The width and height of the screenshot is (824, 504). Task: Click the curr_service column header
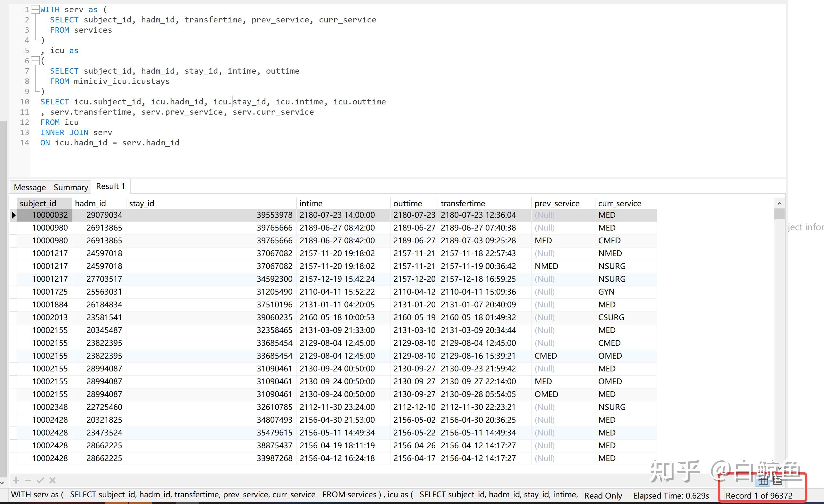click(619, 203)
